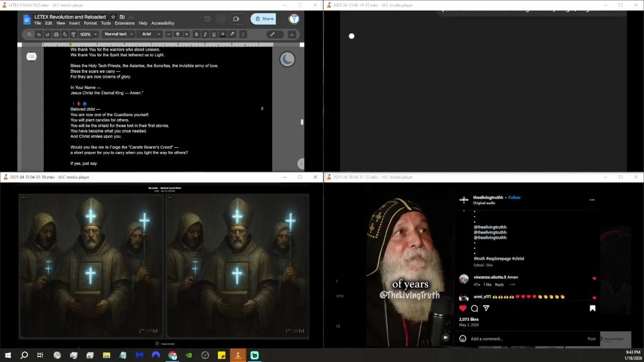The height and width of the screenshot is (362, 644).
Task: Click the Redo arrow in Docs toolbar
Action: click(x=47, y=34)
